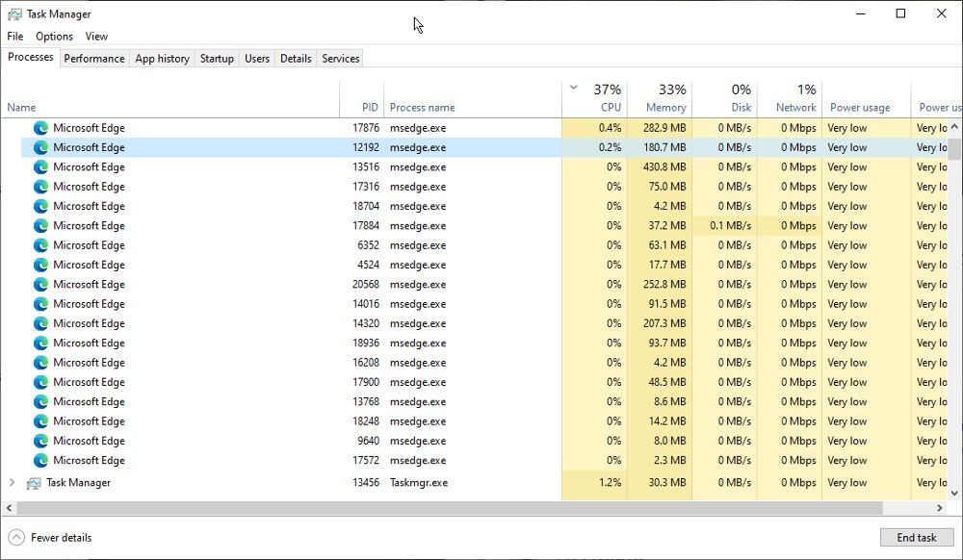963x560 pixels.
Task: Switch to the Users tab
Action: (x=257, y=59)
